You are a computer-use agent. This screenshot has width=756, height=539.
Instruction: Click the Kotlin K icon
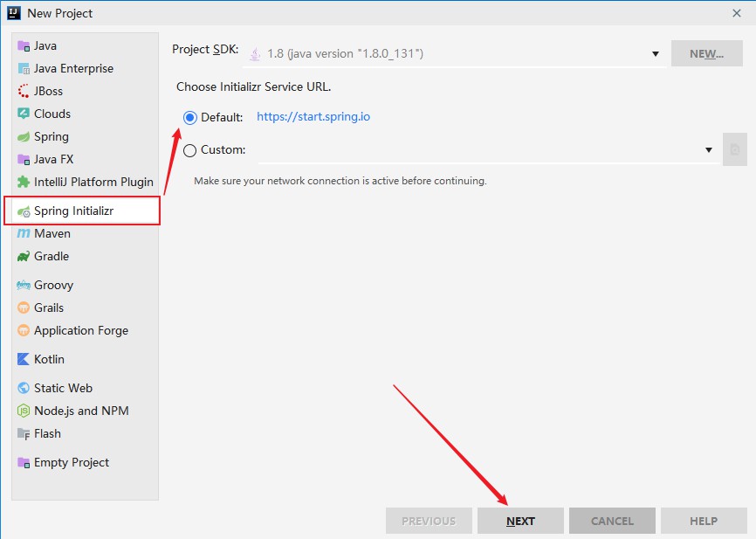[24, 359]
